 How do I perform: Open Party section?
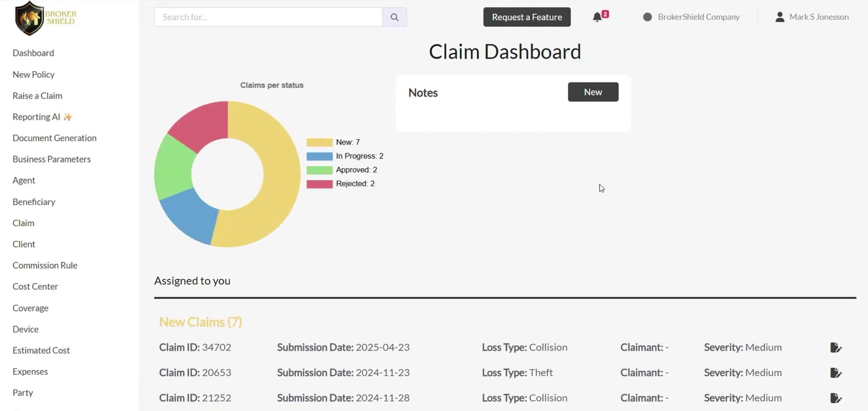[x=23, y=392]
